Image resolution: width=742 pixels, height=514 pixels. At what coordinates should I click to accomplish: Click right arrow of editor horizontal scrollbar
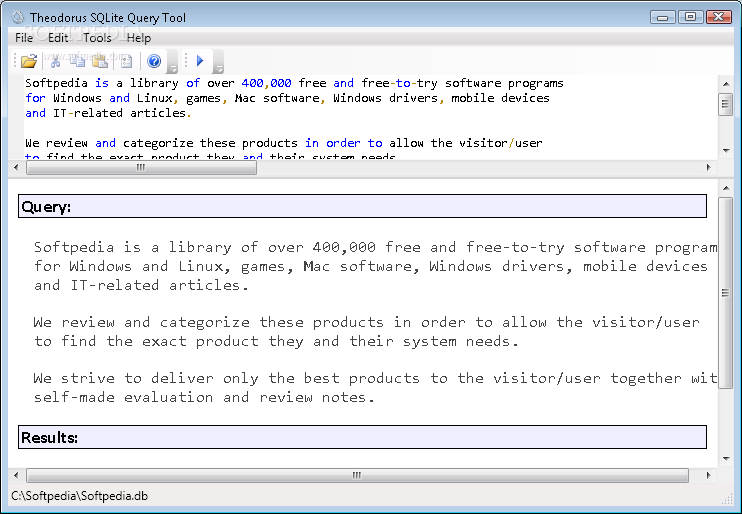click(x=708, y=167)
